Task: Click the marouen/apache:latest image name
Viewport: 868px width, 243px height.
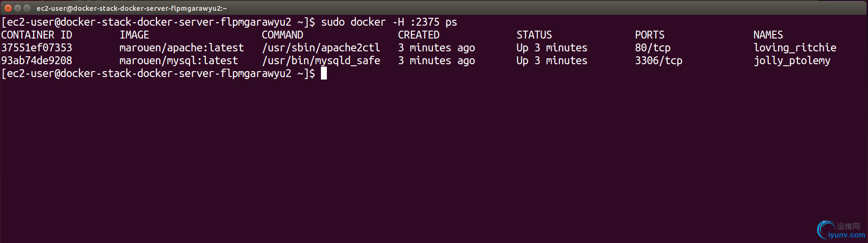Action: coord(182,48)
